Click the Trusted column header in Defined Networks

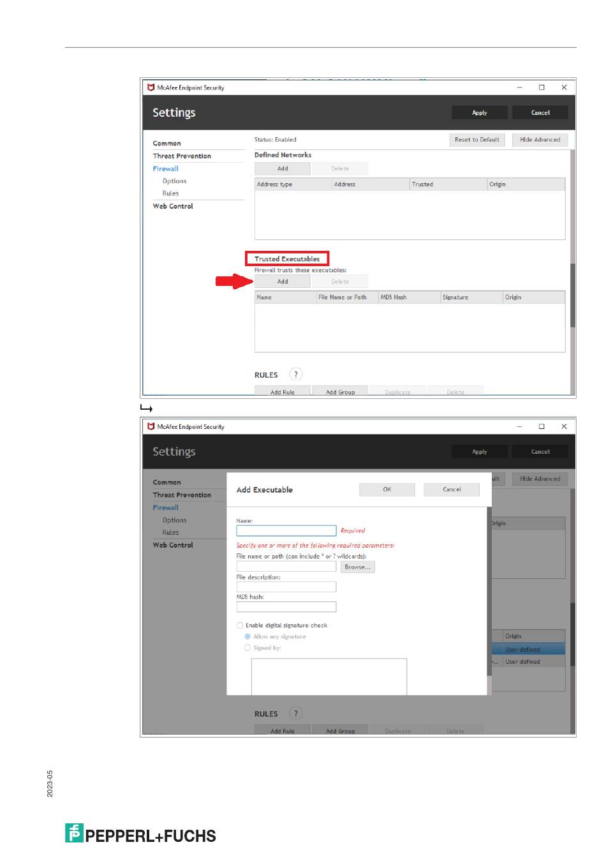point(448,184)
